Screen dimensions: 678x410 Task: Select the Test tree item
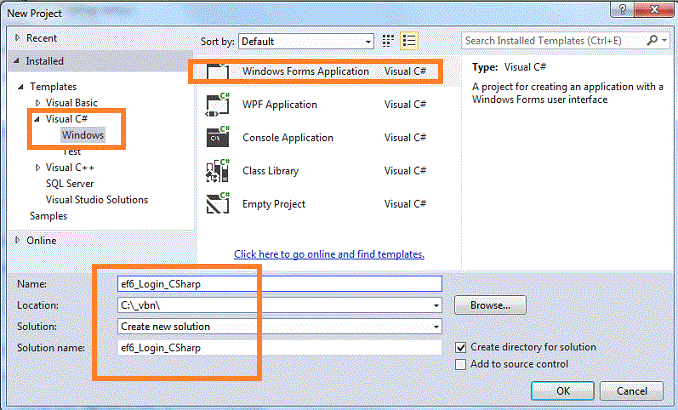72,152
